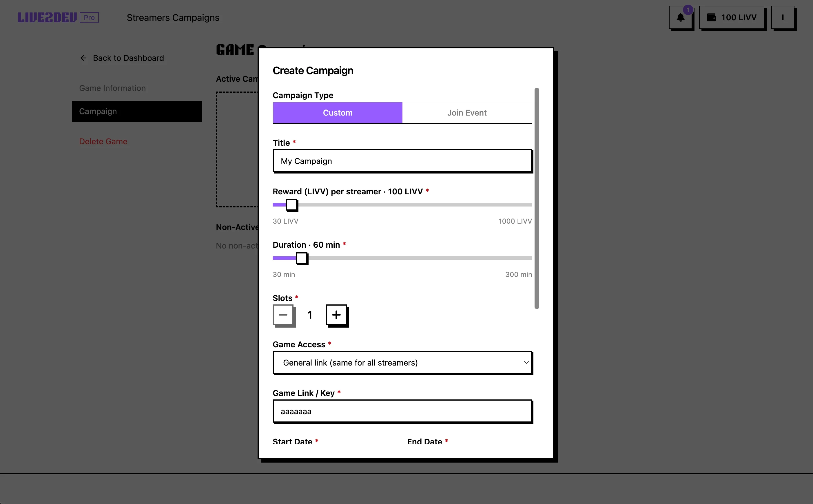Click the Pro badge next to logo
The height and width of the screenshot is (504, 813).
[89, 17]
